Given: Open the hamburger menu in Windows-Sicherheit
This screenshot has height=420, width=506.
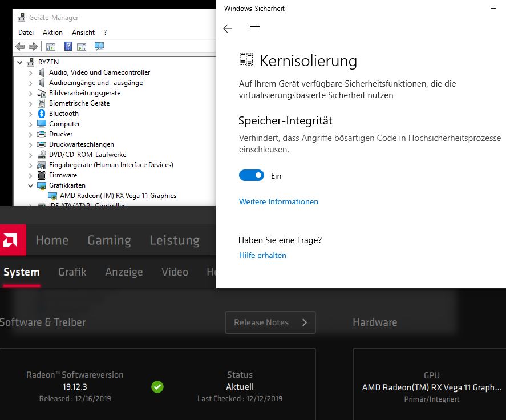Looking at the screenshot, I should pos(255,29).
